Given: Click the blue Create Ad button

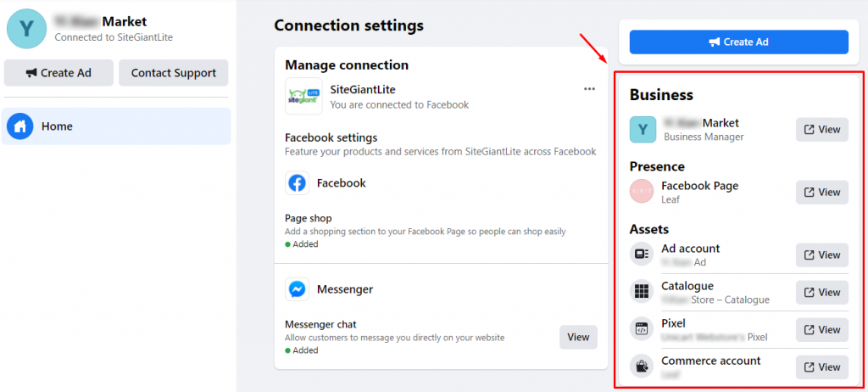Looking at the screenshot, I should (x=738, y=42).
